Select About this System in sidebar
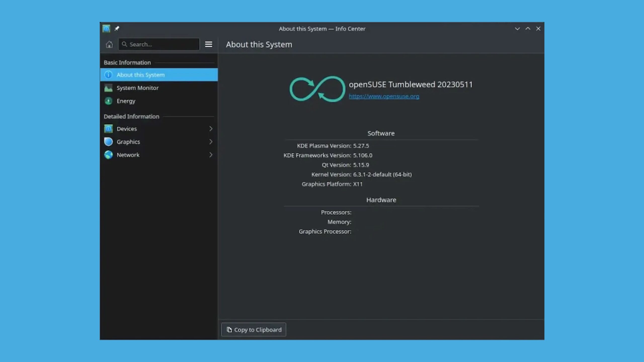The image size is (644, 362). 159,75
